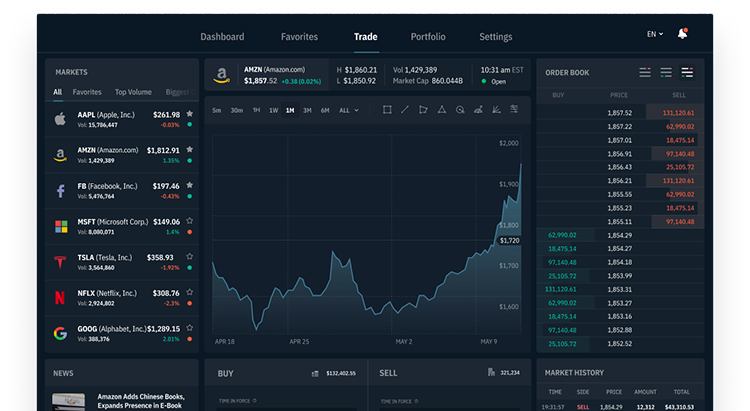Viewport: 750px width, 411px height.
Task: Read the Amazon Adds Chinese Books headline
Action: click(x=141, y=401)
